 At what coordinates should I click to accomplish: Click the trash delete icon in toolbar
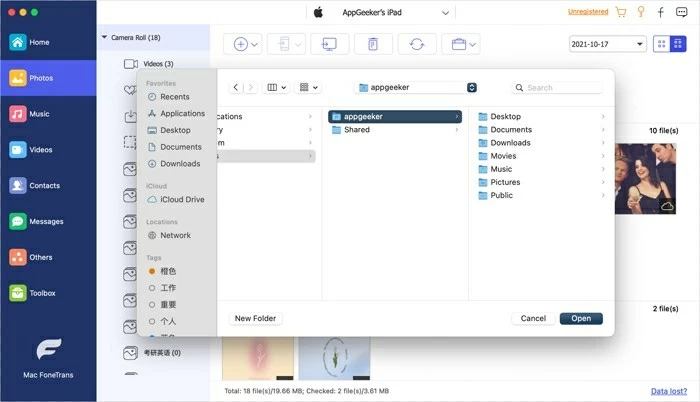coord(373,44)
